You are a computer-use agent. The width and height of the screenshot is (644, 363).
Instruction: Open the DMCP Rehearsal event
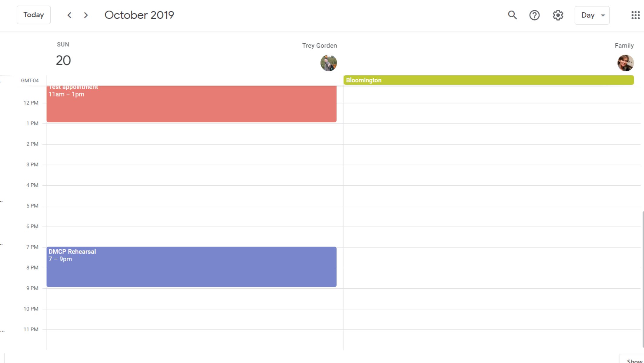click(x=191, y=267)
